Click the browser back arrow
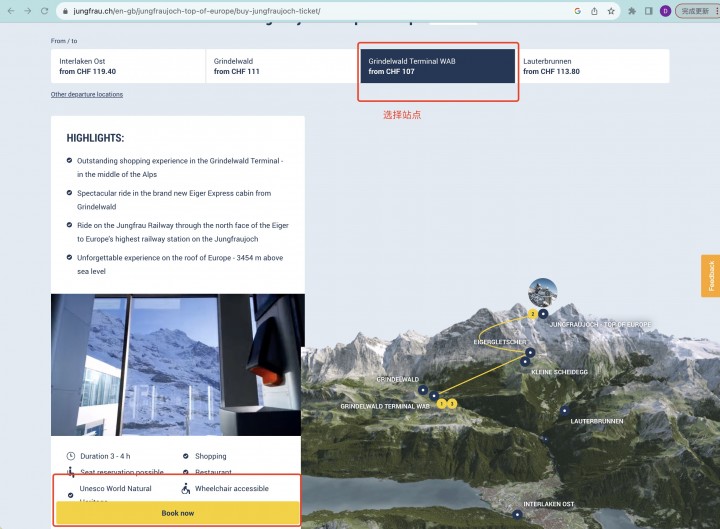 (x=11, y=11)
